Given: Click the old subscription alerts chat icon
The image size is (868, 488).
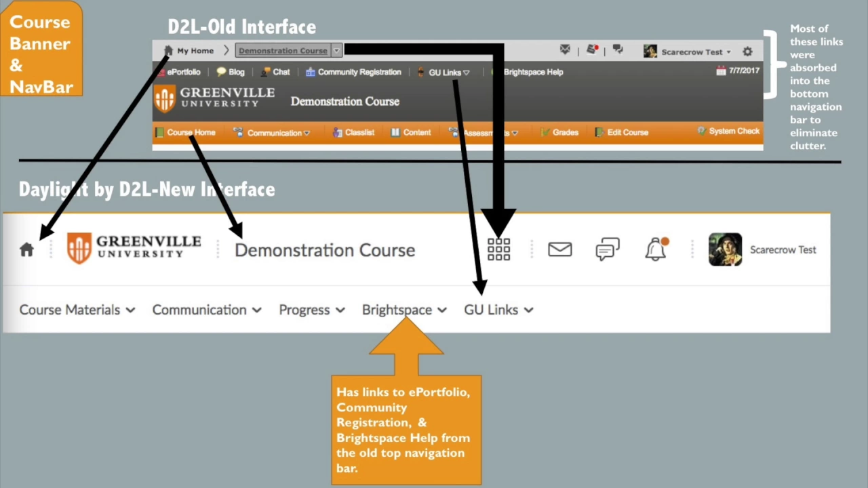Looking at the screenshot, I should tap(618, 50).
